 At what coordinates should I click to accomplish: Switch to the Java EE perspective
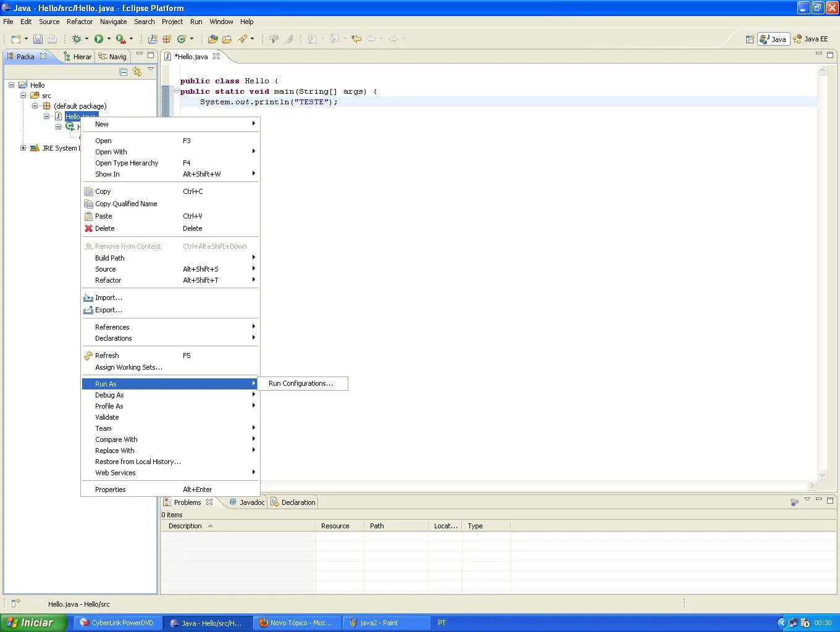click(810, 39)
